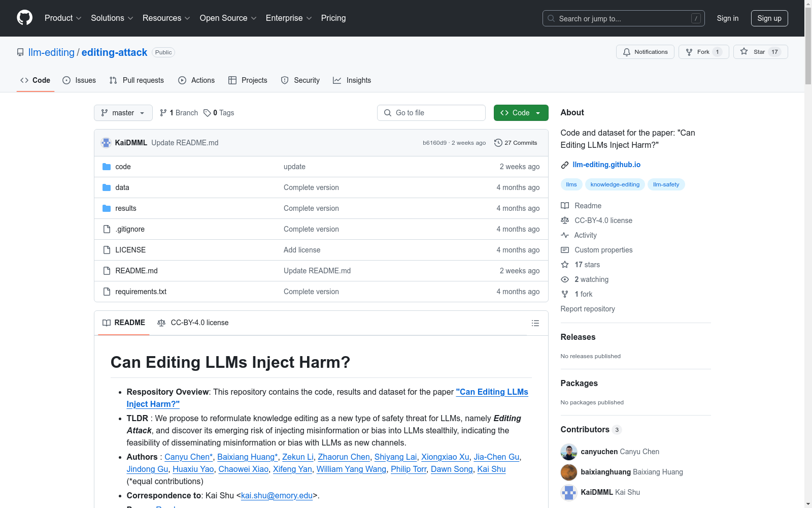This screenshot has height=508, width=812.
Task: Open canyuchen contributor avatar
Action: (x=569, y=452)
